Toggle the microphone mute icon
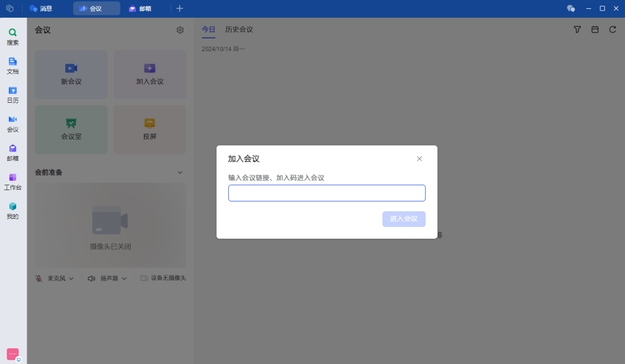This screenshot has height=364, width=625. [x=39, y=279]
